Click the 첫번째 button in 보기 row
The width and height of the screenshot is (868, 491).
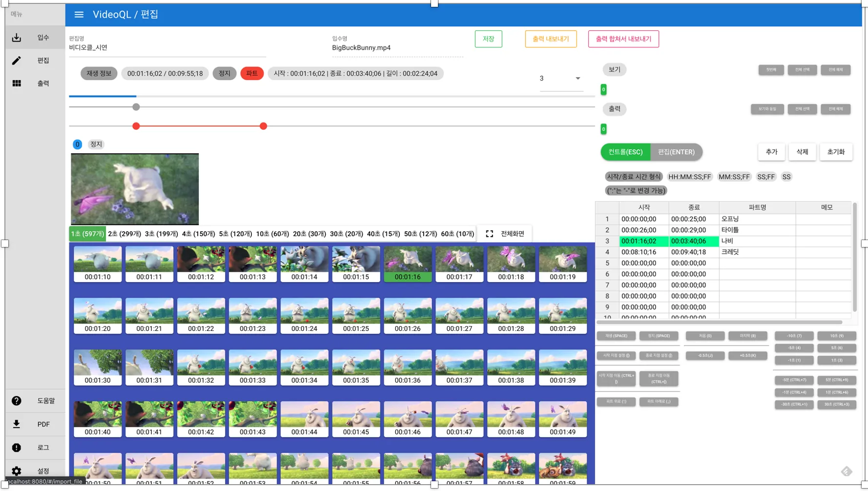pyautogui.click(x=771, y=70)
